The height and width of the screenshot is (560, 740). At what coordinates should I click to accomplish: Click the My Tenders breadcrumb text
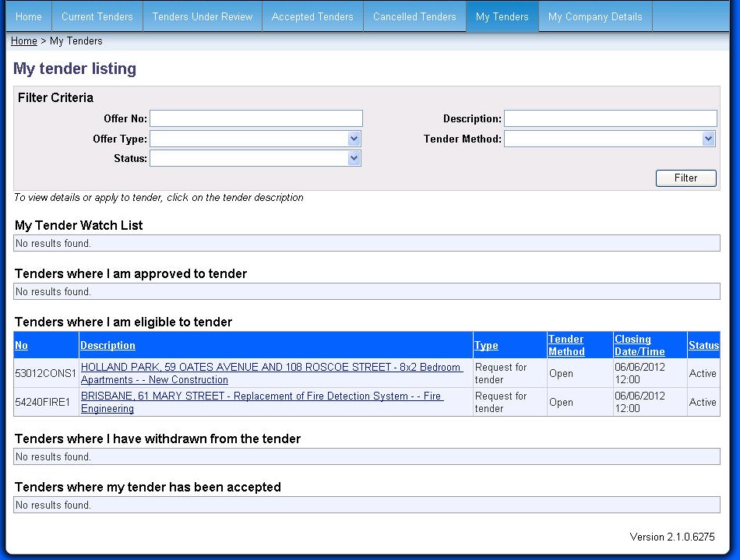(x=76, y=41)
